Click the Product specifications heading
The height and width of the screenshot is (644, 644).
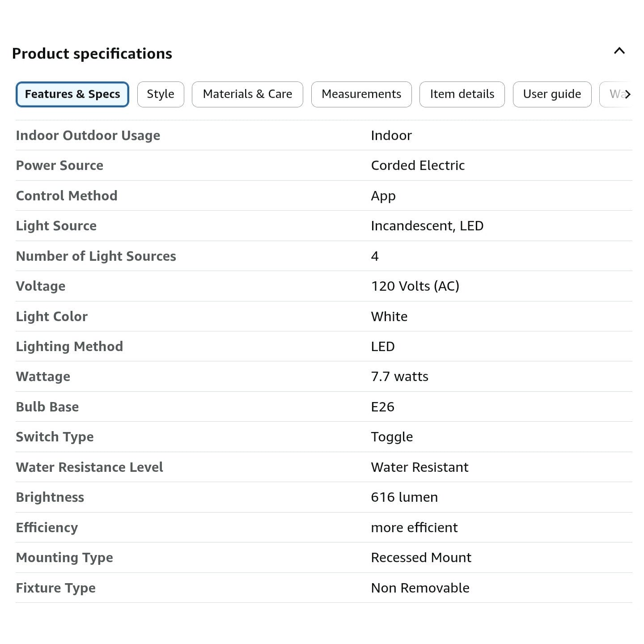pos(92,54)
